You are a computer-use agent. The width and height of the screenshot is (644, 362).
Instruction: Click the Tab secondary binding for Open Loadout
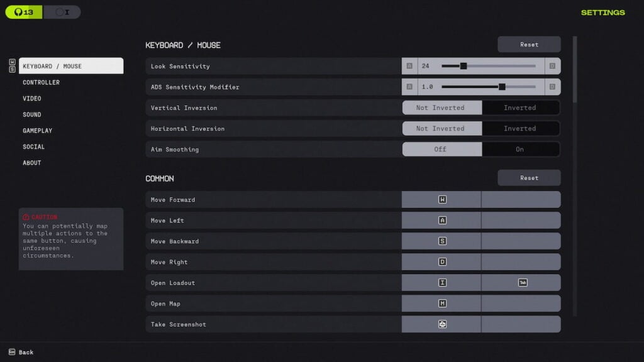click(522, 283)
